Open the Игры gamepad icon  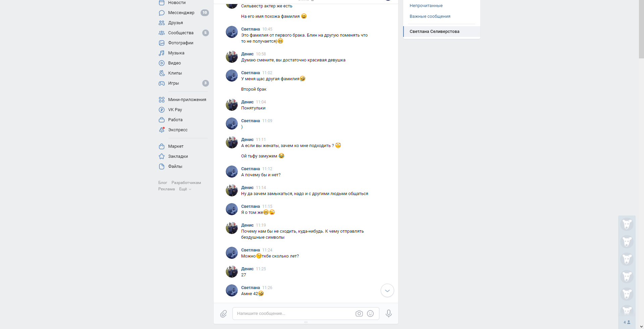[162, 83]
